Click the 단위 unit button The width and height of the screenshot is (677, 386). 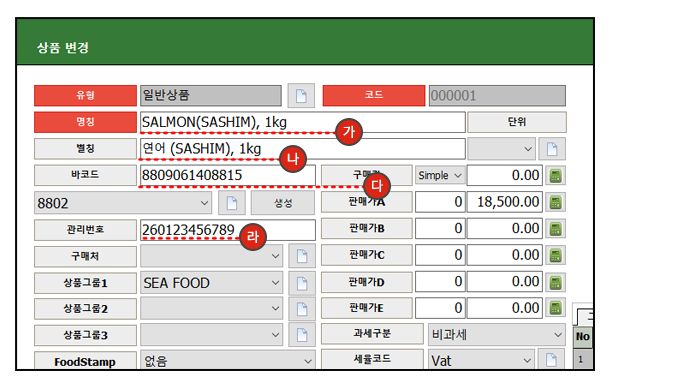[517, 122]
